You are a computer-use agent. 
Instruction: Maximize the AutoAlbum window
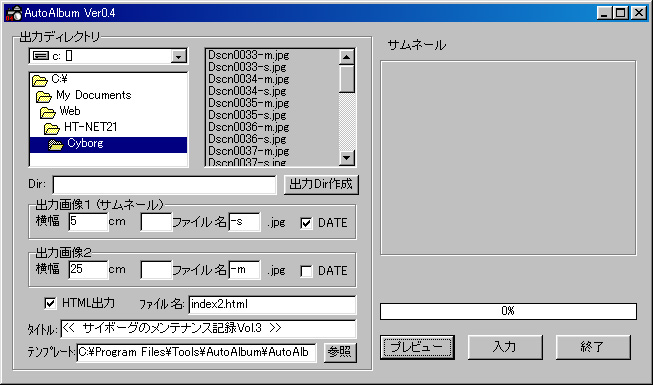coord(621,13)
